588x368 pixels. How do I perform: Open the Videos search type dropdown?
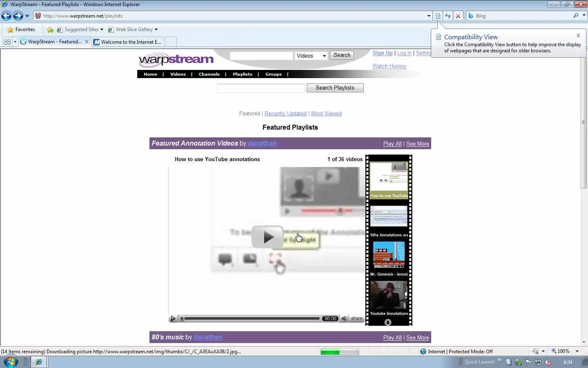(x=312, y=56)
